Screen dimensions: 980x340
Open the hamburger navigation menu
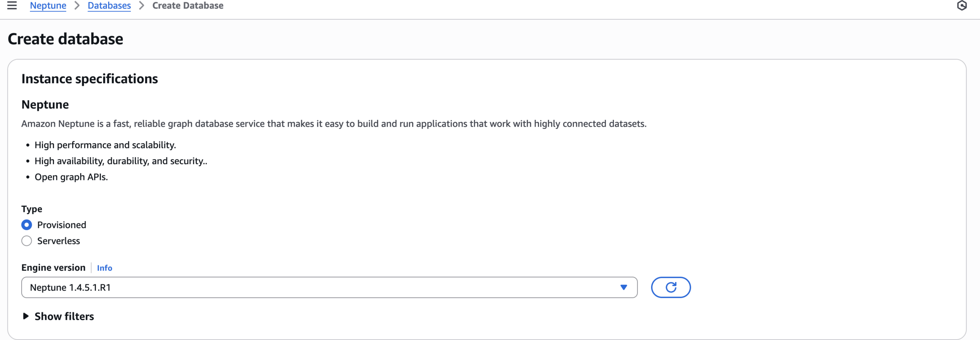pos(12,5)
